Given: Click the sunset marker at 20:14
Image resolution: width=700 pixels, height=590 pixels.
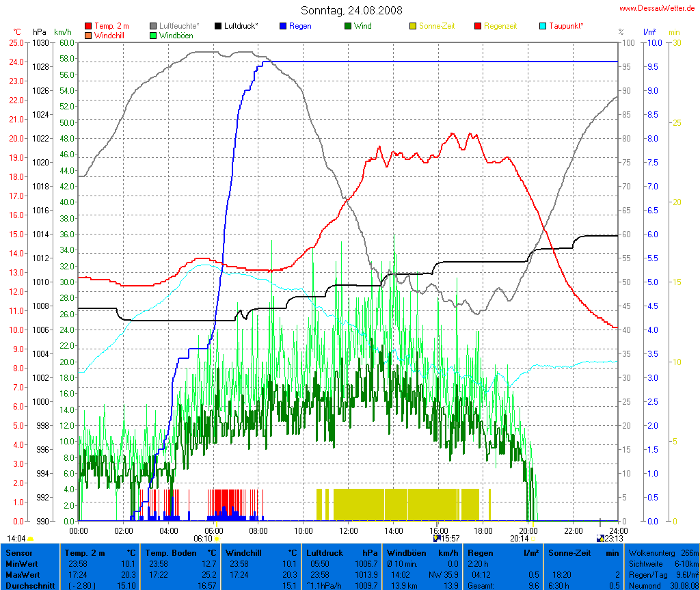Looking at the screenshot, I should [x=533, y=539].
